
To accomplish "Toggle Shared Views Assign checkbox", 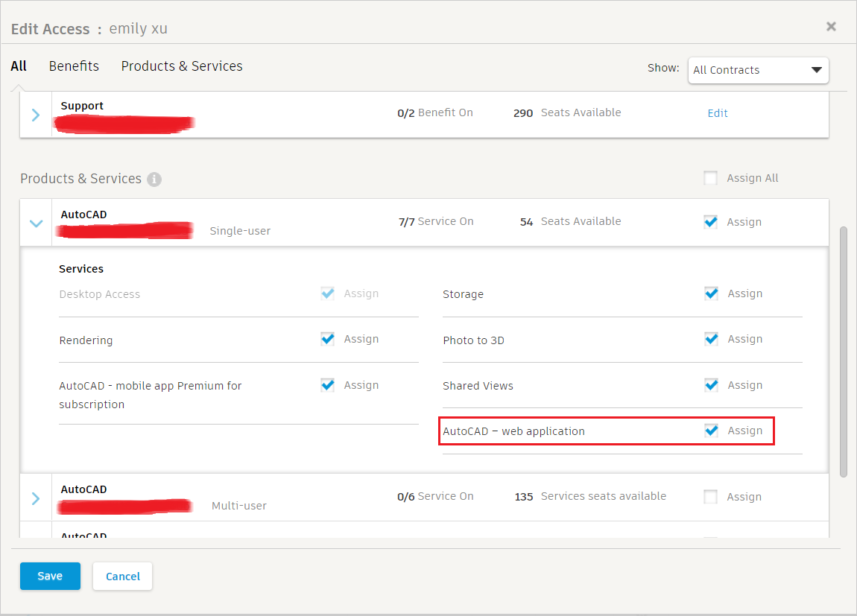I will pyautogui.click(x=711, y=385).
